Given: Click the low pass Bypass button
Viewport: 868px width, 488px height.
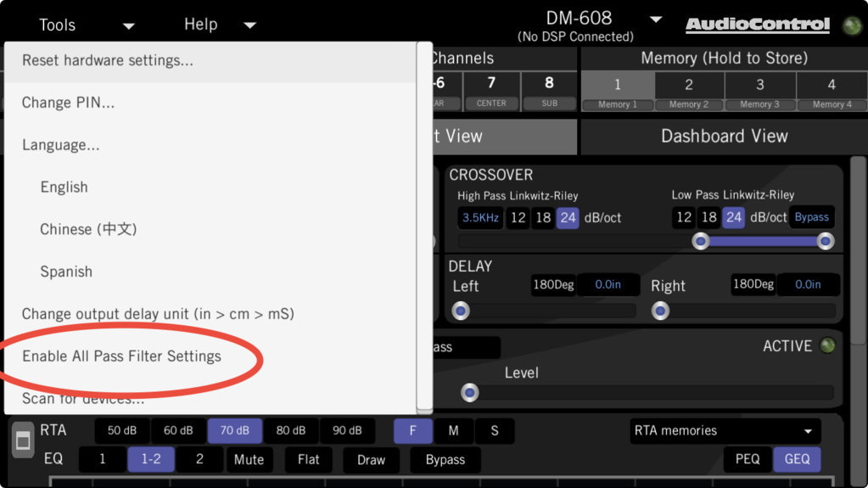Looking at the screenshot, I should pyautogui.click(x=811, y=217).
